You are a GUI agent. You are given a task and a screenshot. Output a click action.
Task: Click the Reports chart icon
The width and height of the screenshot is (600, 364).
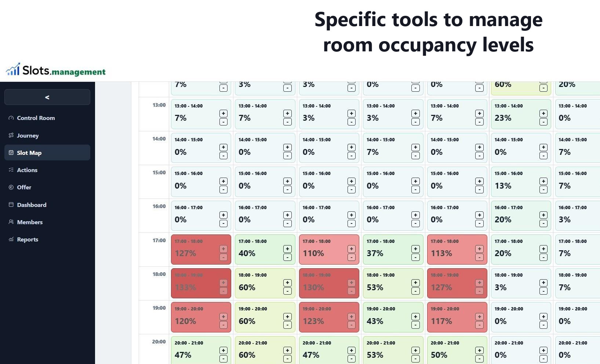click(11, 239)
